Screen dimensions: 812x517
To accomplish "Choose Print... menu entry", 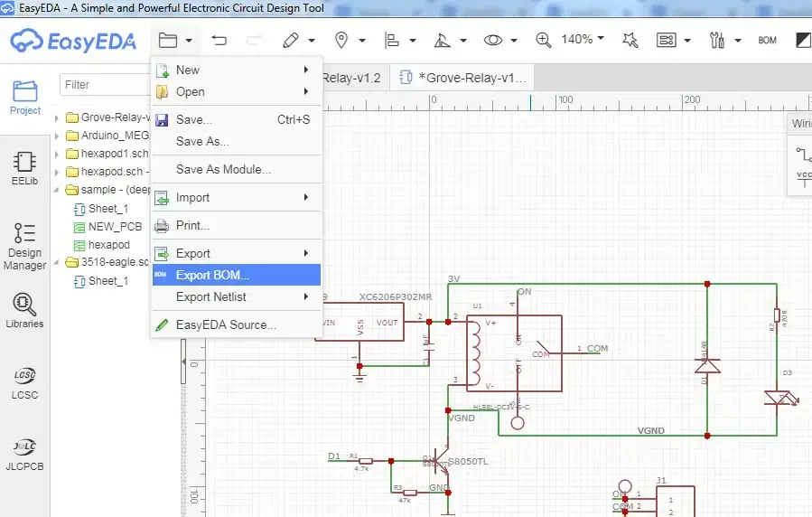I will (237, 225).
